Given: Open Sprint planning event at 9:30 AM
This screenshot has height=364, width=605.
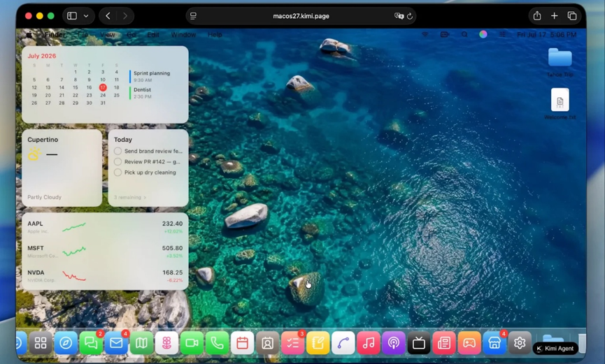Looking at the screenshot, I should [151, 76].
